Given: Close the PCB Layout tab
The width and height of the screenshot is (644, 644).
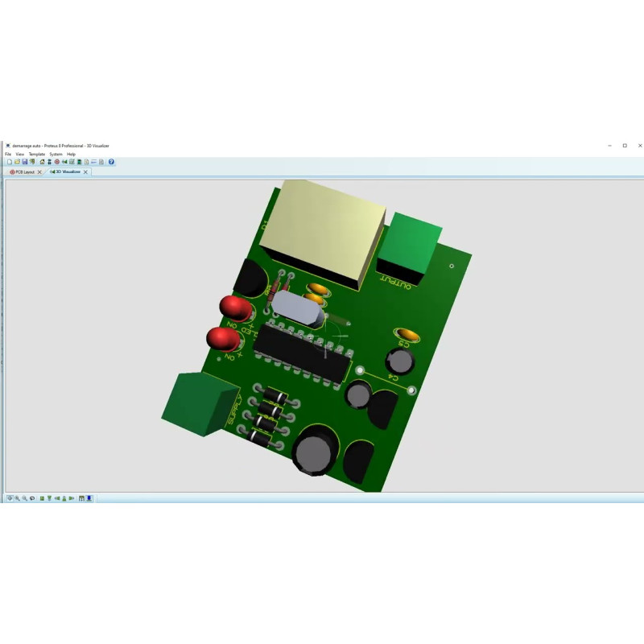Looking at the screenshot, I should pos(39,171).
